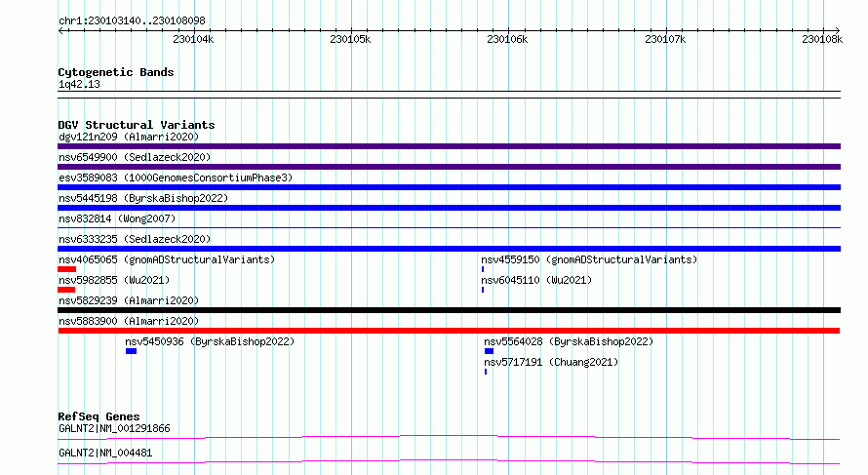
Task: Select the long red nsv5883900 bar
Action: (x=449, y=331)
